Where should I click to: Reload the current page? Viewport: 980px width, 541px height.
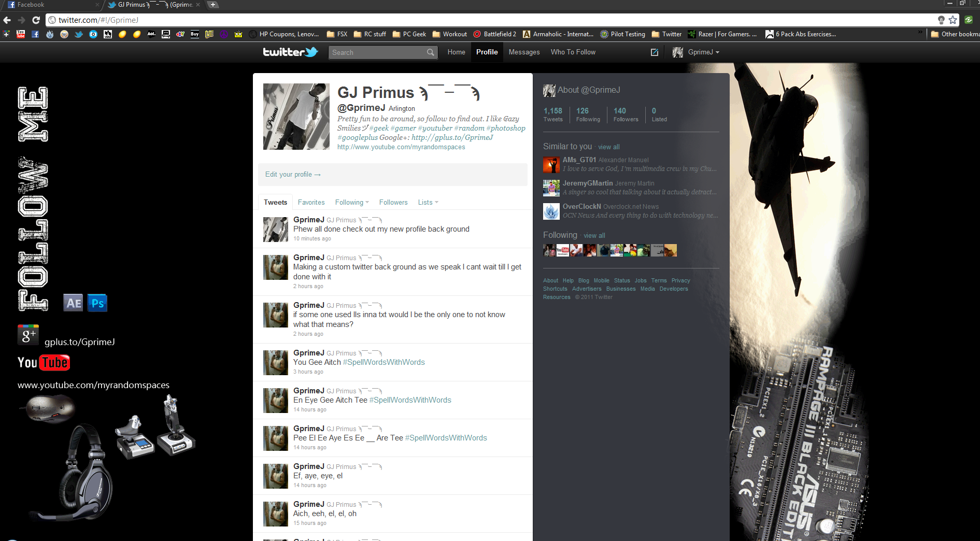[36, 20]
